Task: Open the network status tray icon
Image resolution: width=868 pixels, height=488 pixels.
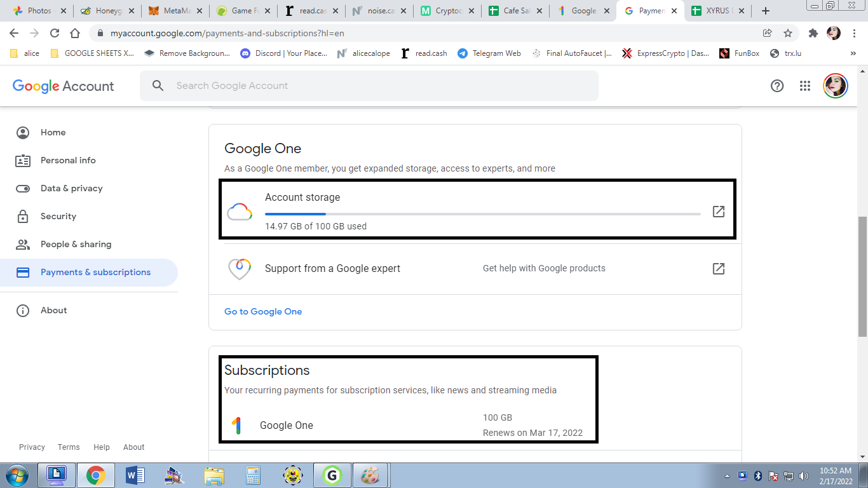Action: (x=789, y=476)
